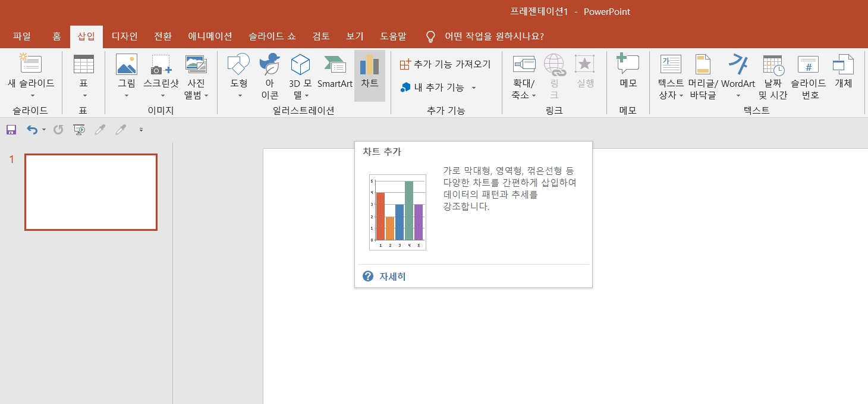Select the 차트 (Chart) tool
The image size is (868, 404).
369,74
